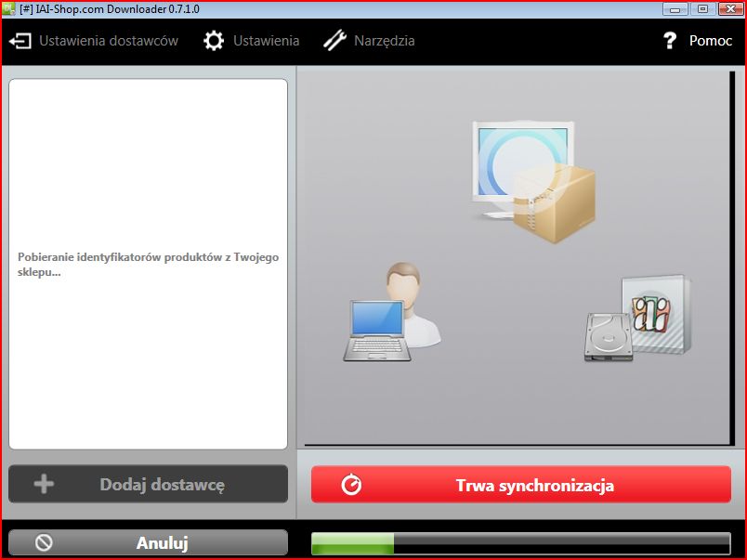Image resolution: width=747 pixels, height=560 pixels.
Task: Click the Dodaj dostawcę button
Action: pos(148,484)
